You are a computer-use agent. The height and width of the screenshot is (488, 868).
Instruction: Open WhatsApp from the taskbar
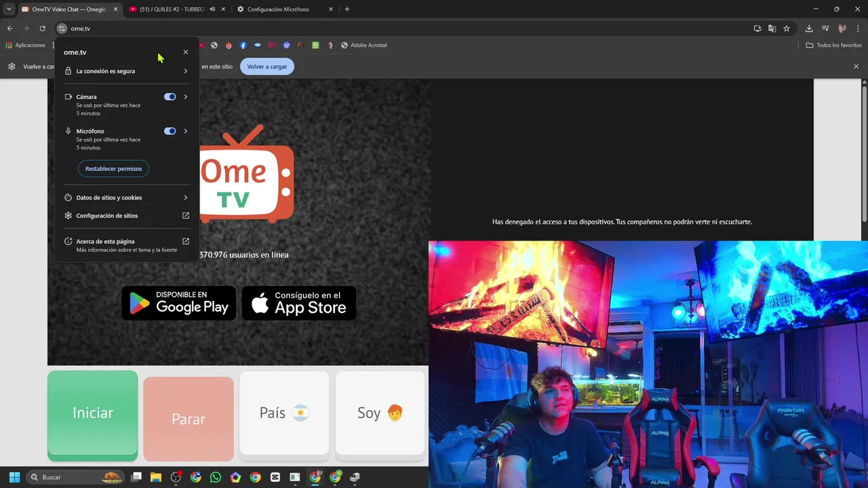pyautogui.click(x=216, y=477)
